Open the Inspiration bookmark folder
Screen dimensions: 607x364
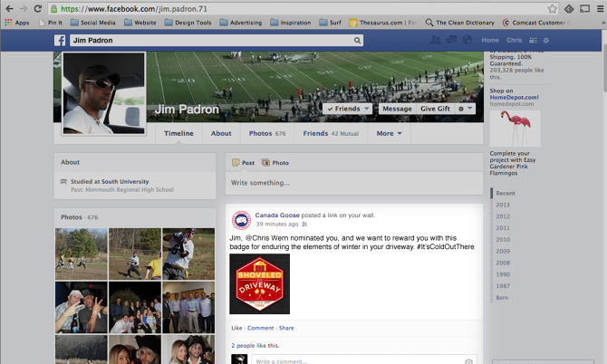291,23
